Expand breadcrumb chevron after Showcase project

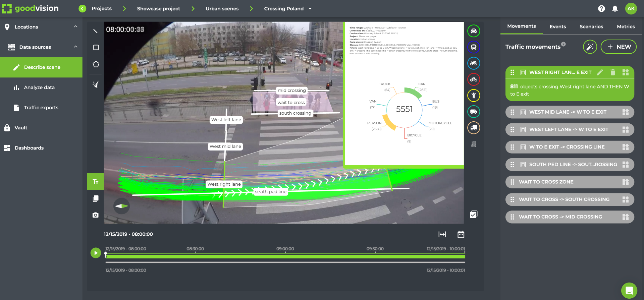(x=193, y=9)
